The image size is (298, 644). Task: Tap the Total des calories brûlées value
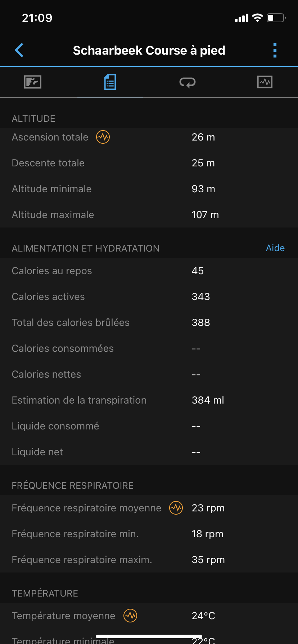click(x=201, y=323)
